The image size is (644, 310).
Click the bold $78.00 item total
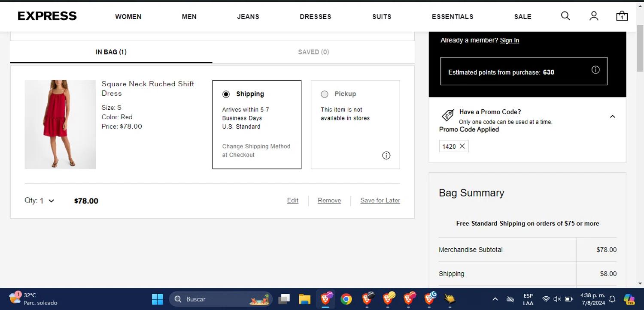tap(86, 201)
